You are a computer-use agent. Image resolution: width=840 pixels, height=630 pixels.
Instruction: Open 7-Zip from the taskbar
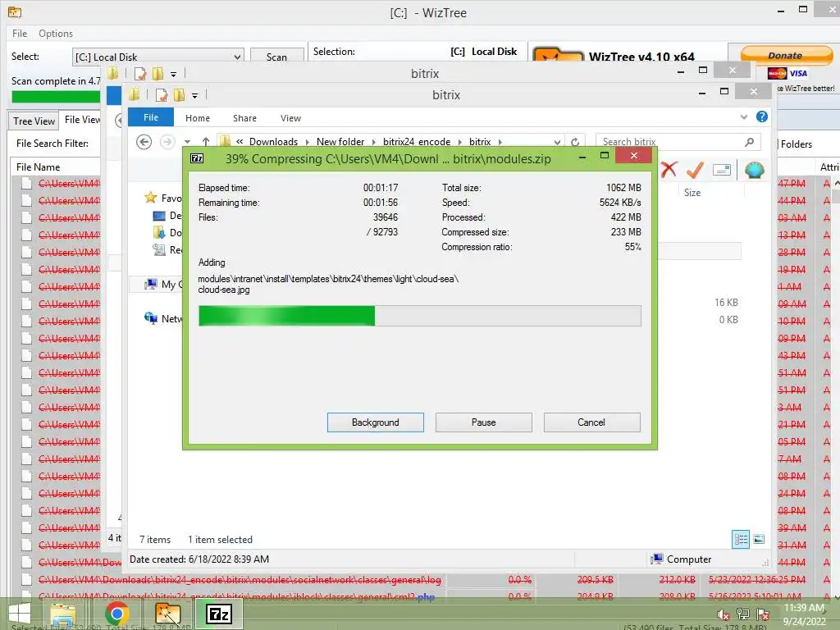click(219, 614)
